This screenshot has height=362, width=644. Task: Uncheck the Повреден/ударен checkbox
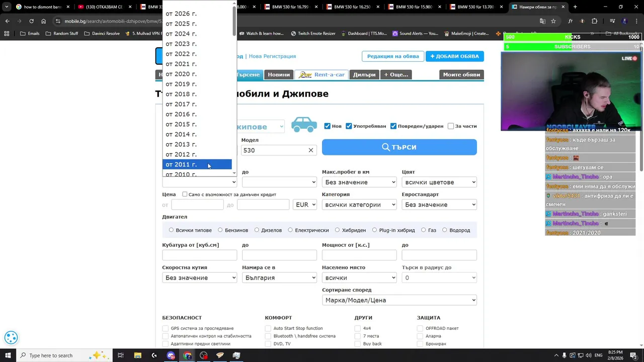click(x=393, y=126)
